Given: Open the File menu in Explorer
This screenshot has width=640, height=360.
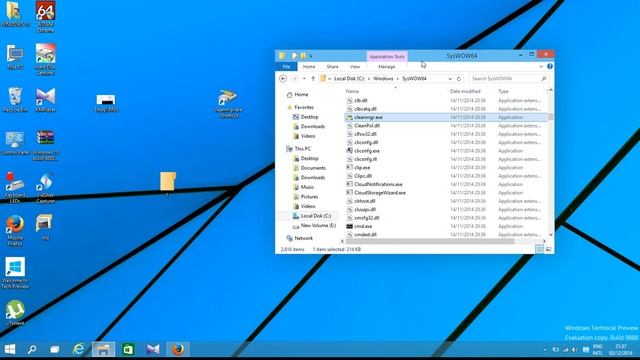Looking at the screenshot, I should [x=287, y=67].
